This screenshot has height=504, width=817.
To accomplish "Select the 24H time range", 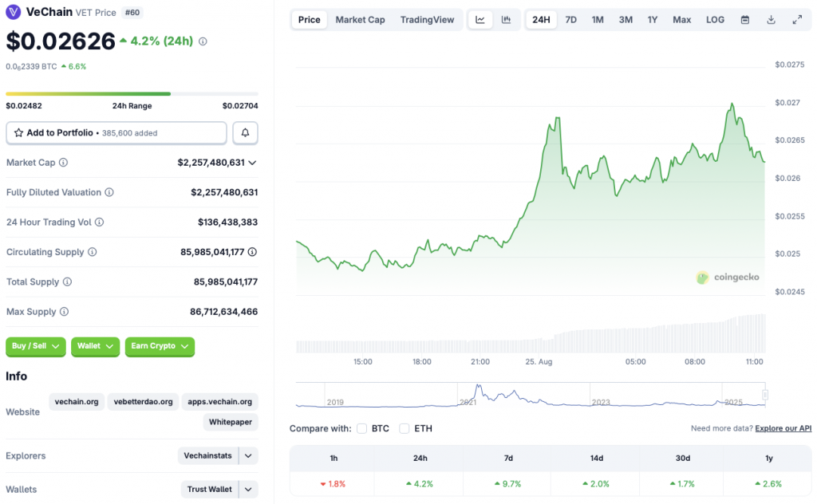I will pos(541,20).
